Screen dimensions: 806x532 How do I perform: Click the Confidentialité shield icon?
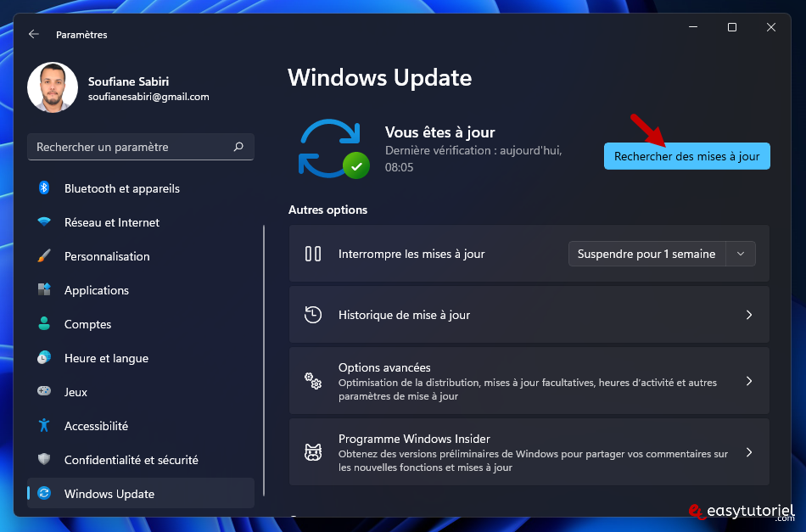pyautogui.click(x=44, y=460)
